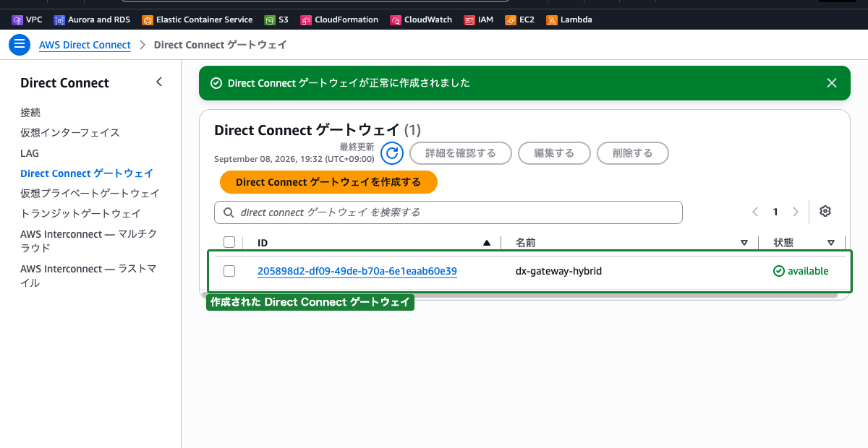This screenshot has height=448, width=868.
Task: Click the green success check icon in banner
Action: [x=216, y=83]
